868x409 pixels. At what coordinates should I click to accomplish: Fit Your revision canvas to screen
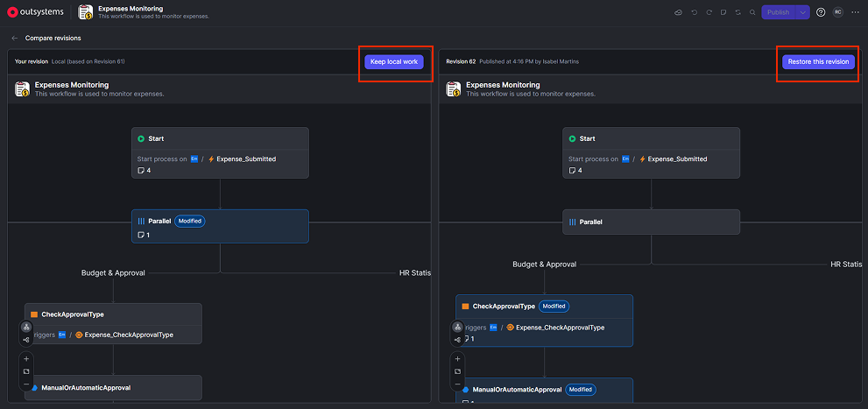coord(26,371)
